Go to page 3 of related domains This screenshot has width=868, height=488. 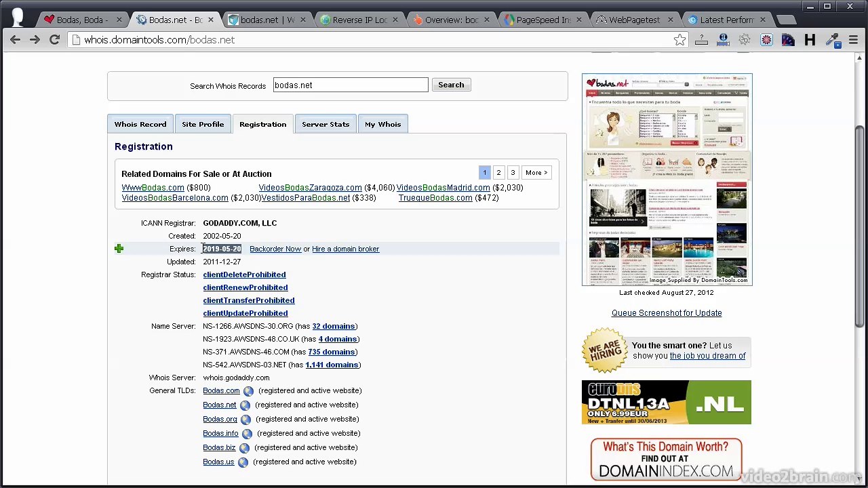pyautogui.click(x=513, y=173)
